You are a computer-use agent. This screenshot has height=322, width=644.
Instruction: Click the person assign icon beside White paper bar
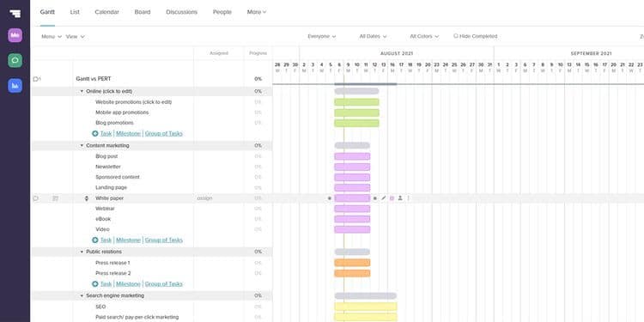400,198
